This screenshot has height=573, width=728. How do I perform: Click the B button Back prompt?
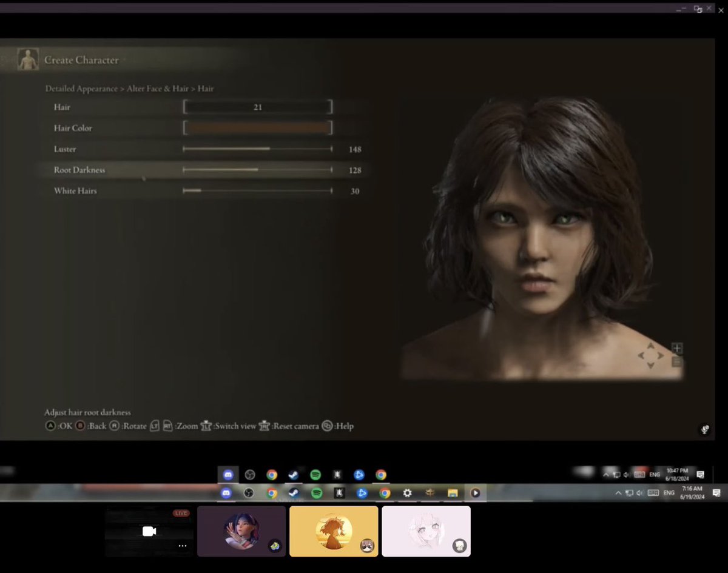(90, 426)
